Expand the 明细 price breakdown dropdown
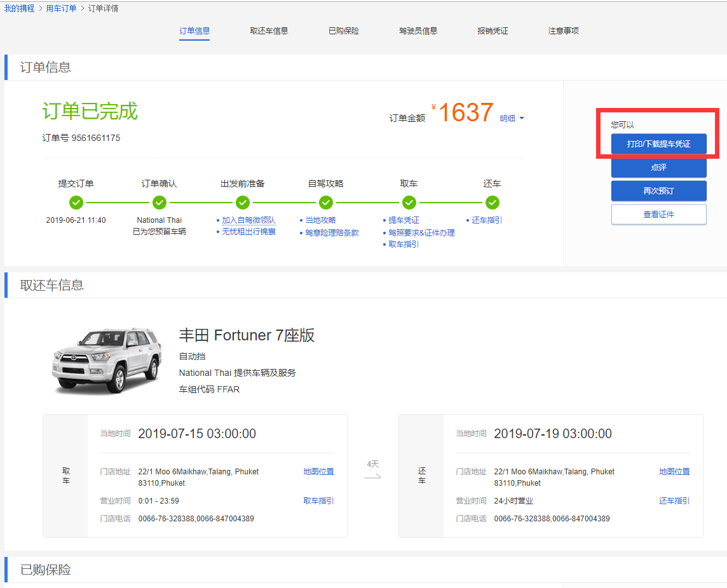Image resolution: width=727 pixels, height=588 pixels. [x=512, y=119]
